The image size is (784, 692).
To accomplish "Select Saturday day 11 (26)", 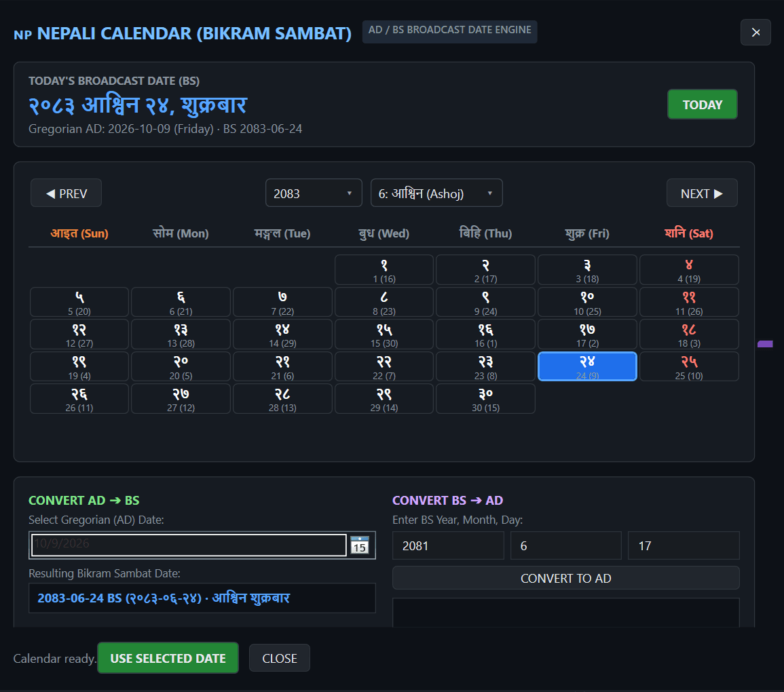I will [689, 303].
